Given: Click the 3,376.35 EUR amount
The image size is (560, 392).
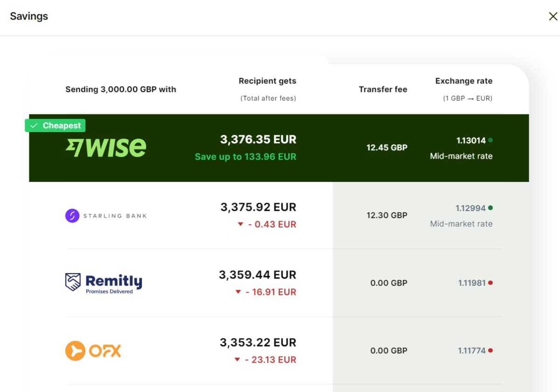Looking at the screenshot, I should click(x=258, y=139).
